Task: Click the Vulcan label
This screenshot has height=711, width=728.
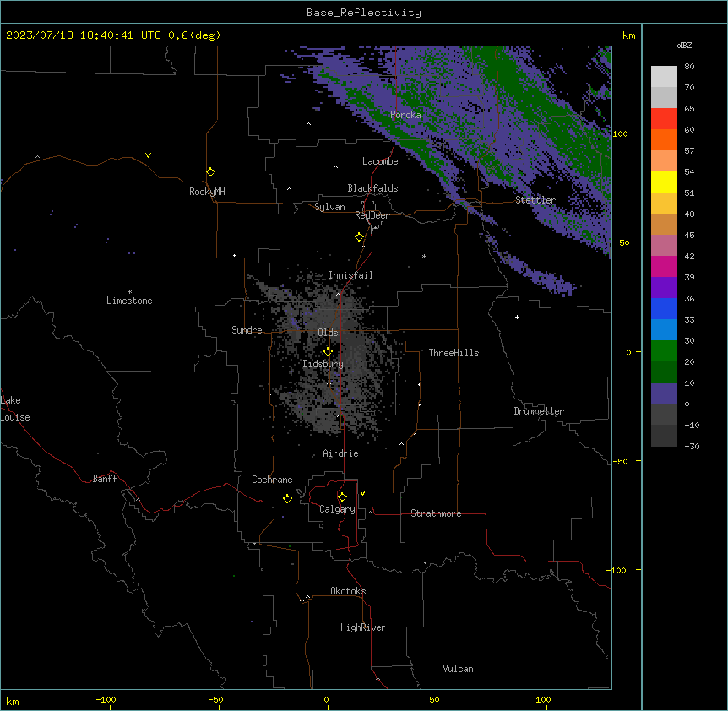Action: coord(459,669)
